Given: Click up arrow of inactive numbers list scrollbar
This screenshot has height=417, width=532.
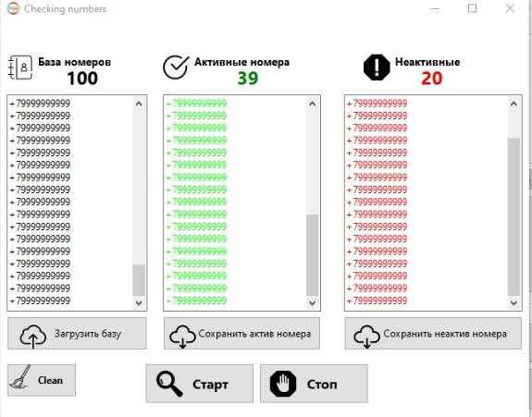Looking at the screenshot, I should point(513,104).
